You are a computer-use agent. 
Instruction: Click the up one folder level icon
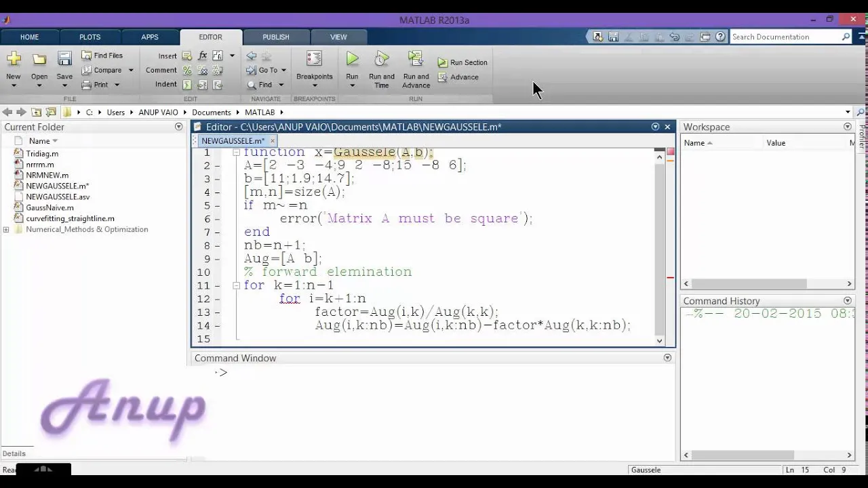click(x=37, y=113)
